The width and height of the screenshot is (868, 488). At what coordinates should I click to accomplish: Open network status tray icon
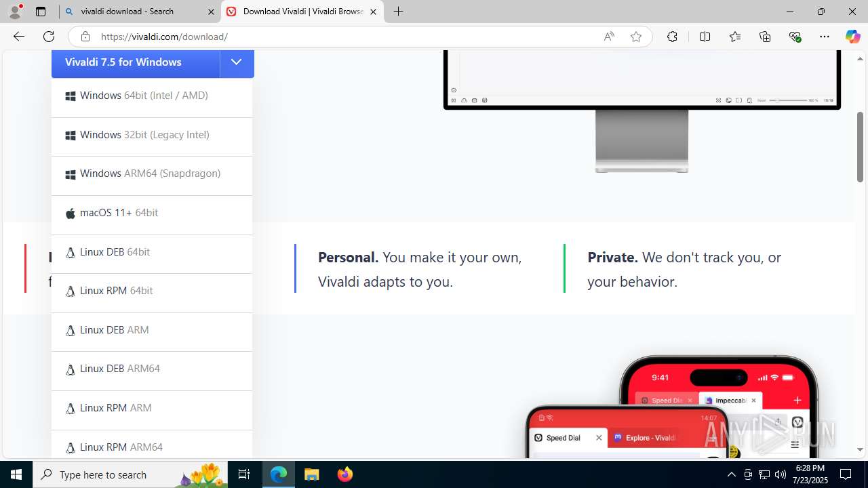click(764, 474)
